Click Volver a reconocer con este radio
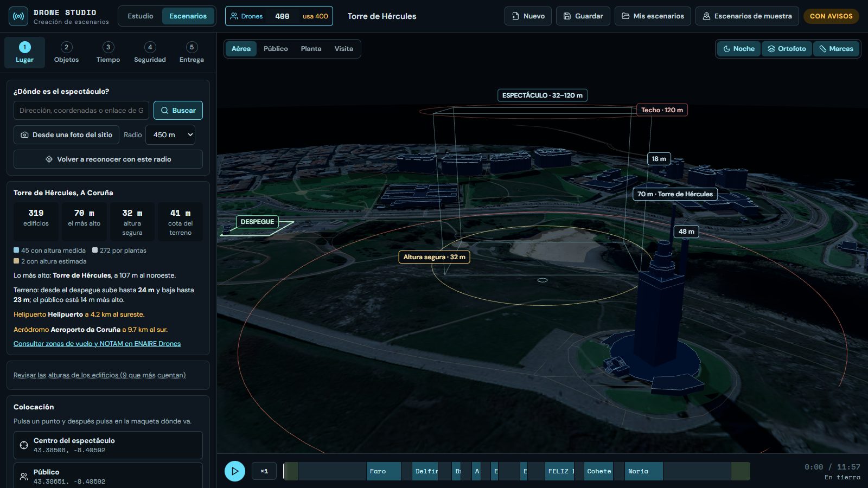The image size is (868, 488). pyautogui.click(x=108, y=159)
